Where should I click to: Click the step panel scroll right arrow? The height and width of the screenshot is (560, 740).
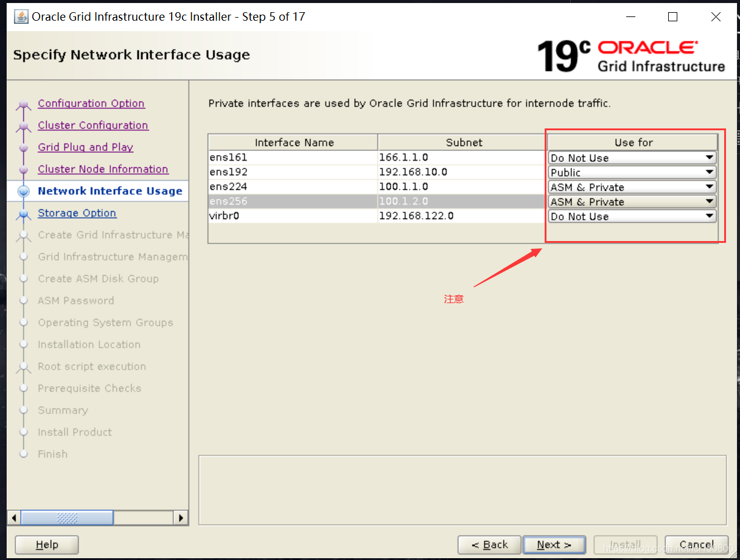(181, 518)
